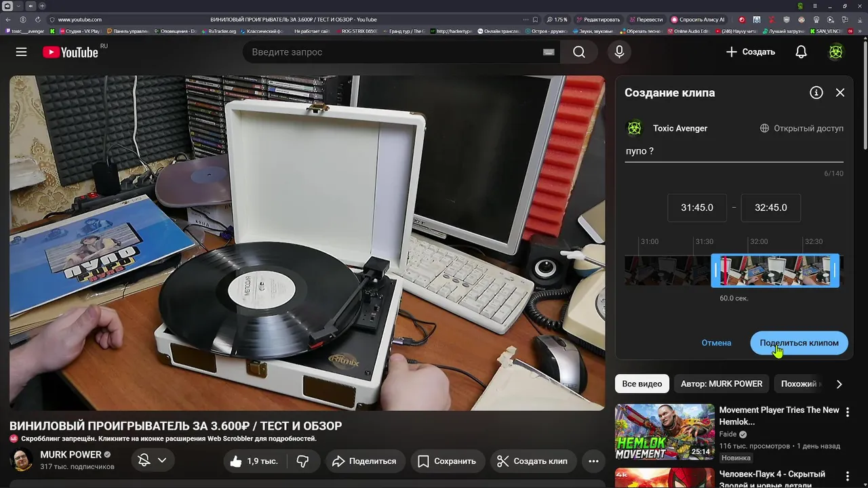868x488 pixels.
Task: Open the notifications bell
Action: [x=801, y=52]
